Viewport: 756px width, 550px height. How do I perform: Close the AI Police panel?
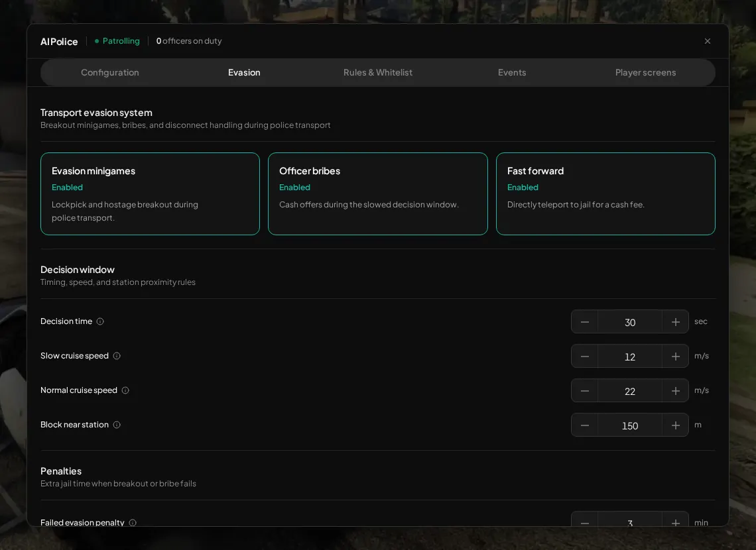[708, 41]
